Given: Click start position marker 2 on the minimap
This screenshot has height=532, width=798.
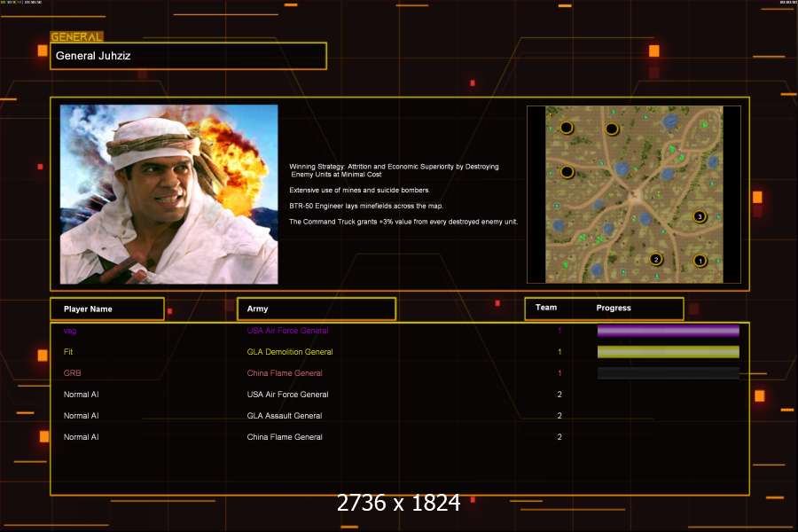Looking at the screenshot, I should pyautogui.click(x=656, y=259).
